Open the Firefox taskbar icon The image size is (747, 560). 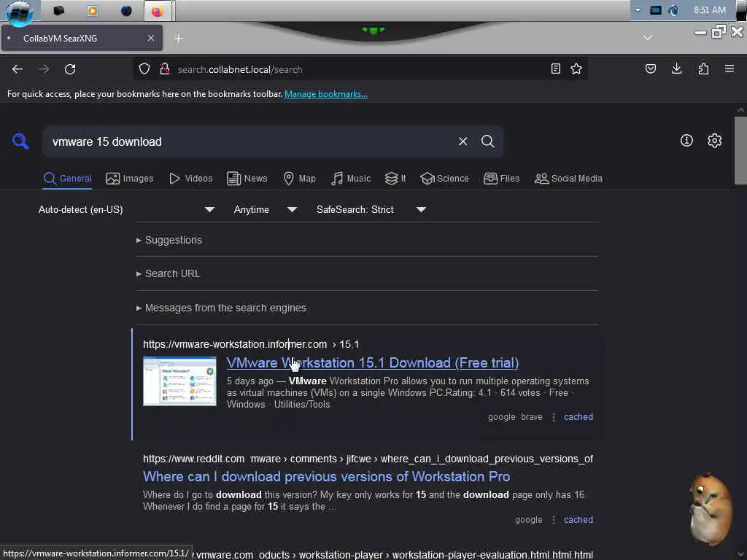click(x=158, y=11)
